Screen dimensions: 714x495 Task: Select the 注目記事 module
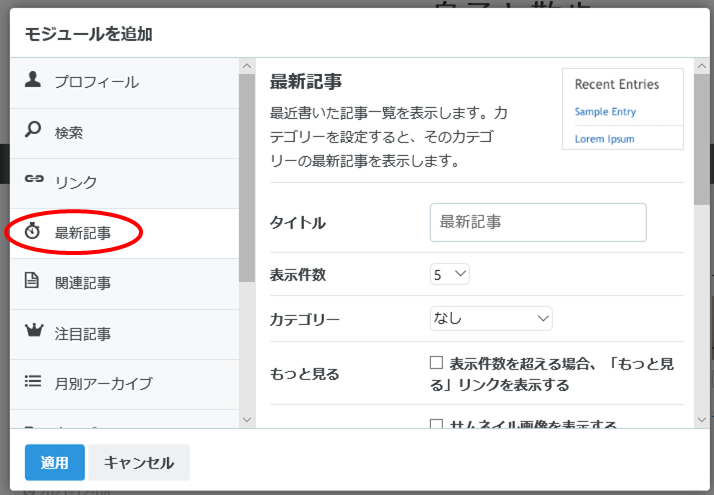(124, 334)
